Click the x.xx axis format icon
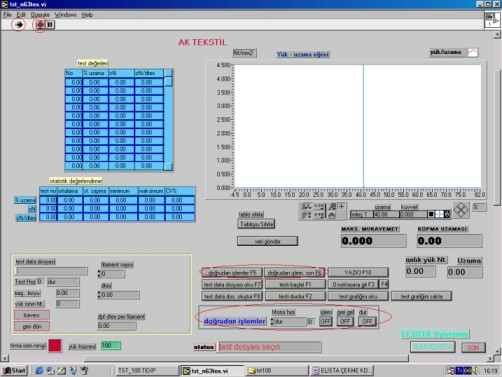Screen dimensions: 502x377 [319, 207]
